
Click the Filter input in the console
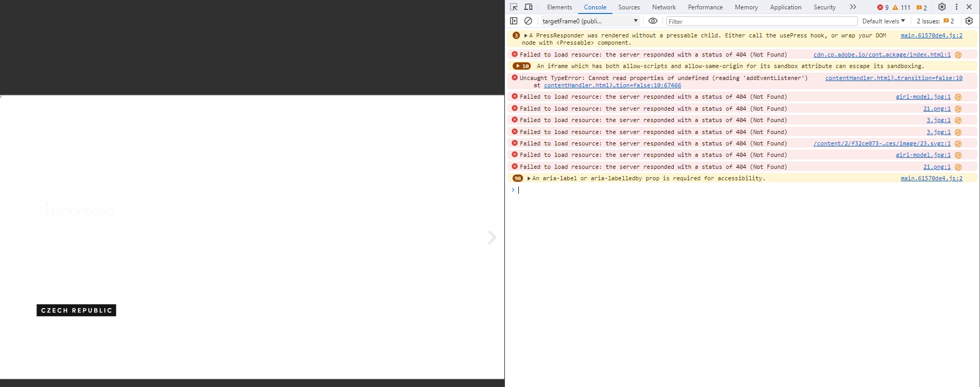pos(762,21)
